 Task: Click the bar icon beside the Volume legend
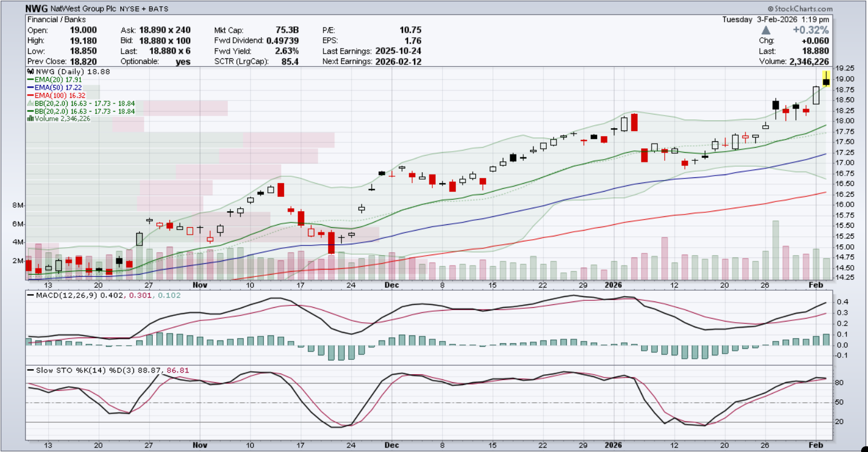point(30,118)
